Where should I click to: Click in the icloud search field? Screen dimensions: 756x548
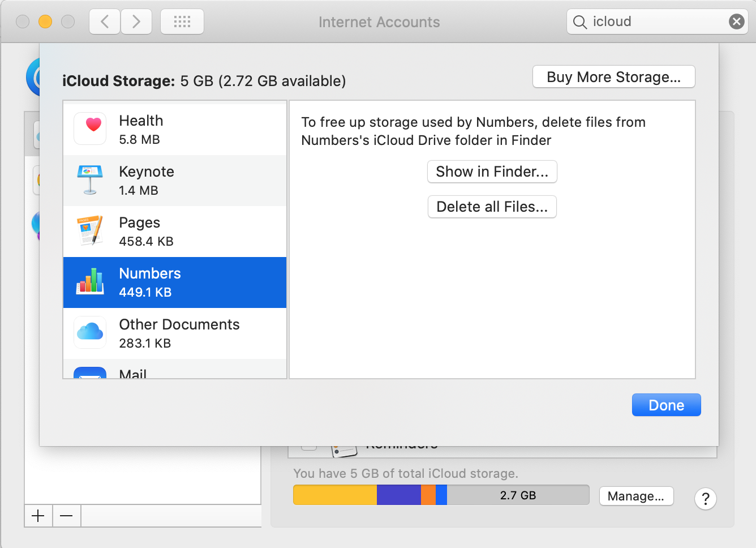pyautogui.click(x=657, y=22)
